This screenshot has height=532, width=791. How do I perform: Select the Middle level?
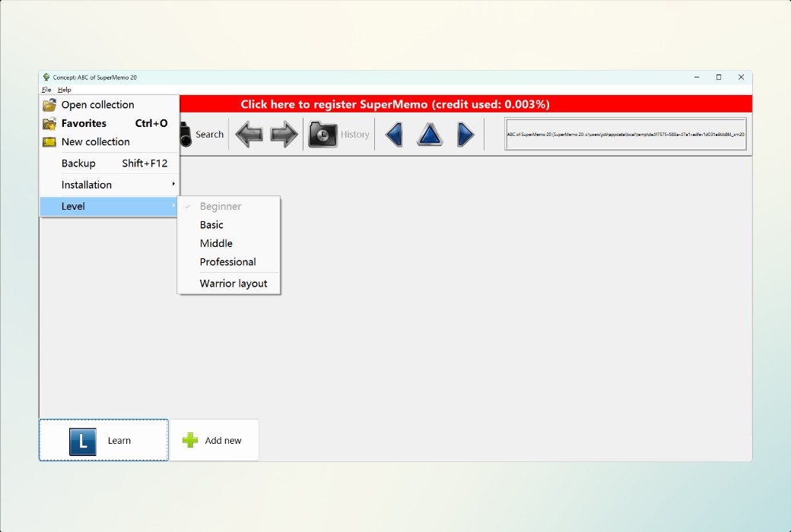[215, 243]
